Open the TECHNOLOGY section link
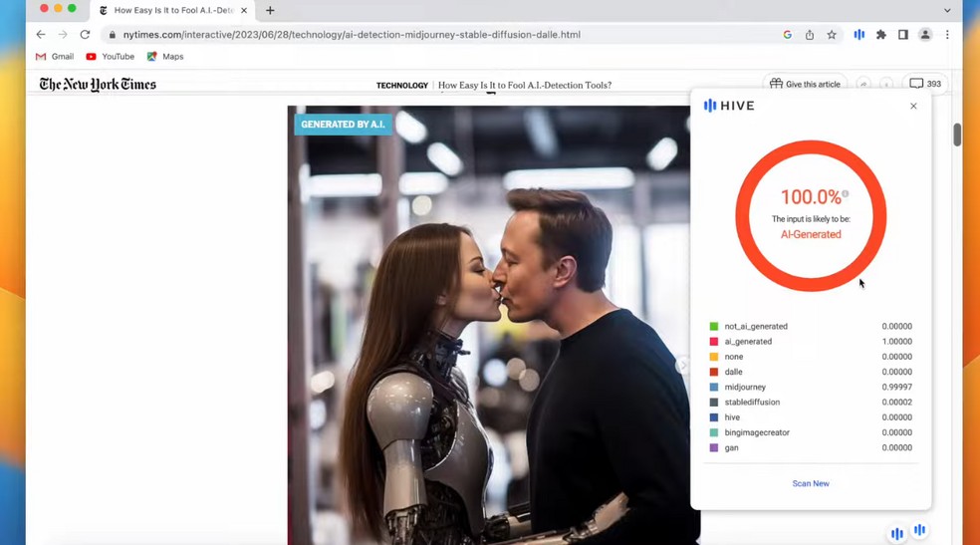 (402, 85)
